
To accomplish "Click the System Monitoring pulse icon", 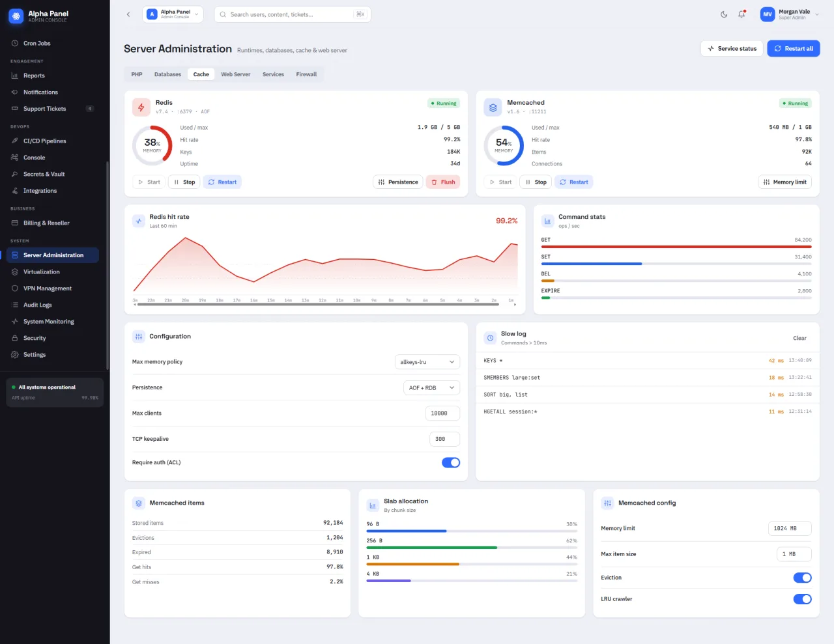I will (x=15, y=322).
